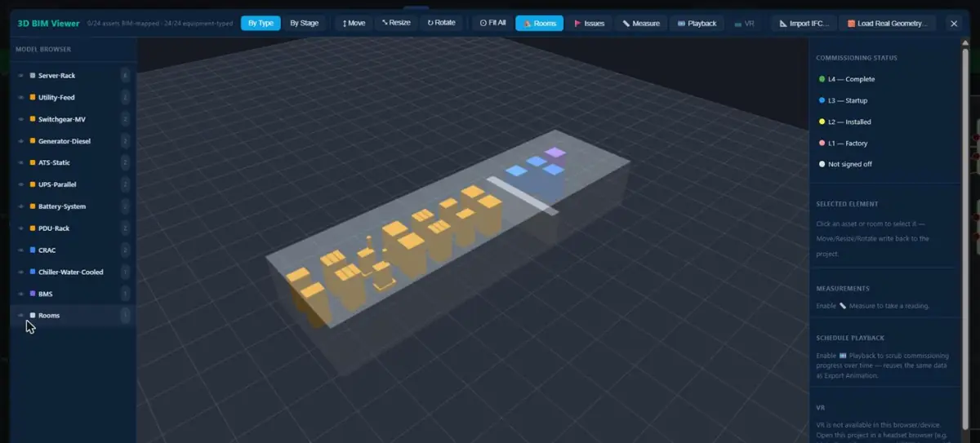
Task: Hide the Server-Rack category with its eye icon
Action: [21, 76]
